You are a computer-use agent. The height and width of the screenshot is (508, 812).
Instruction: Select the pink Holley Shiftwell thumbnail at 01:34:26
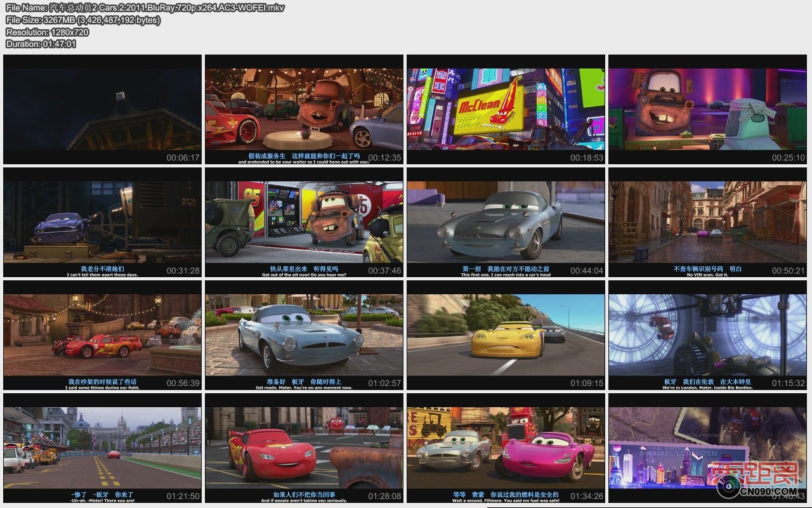click(x=506, y=448)
